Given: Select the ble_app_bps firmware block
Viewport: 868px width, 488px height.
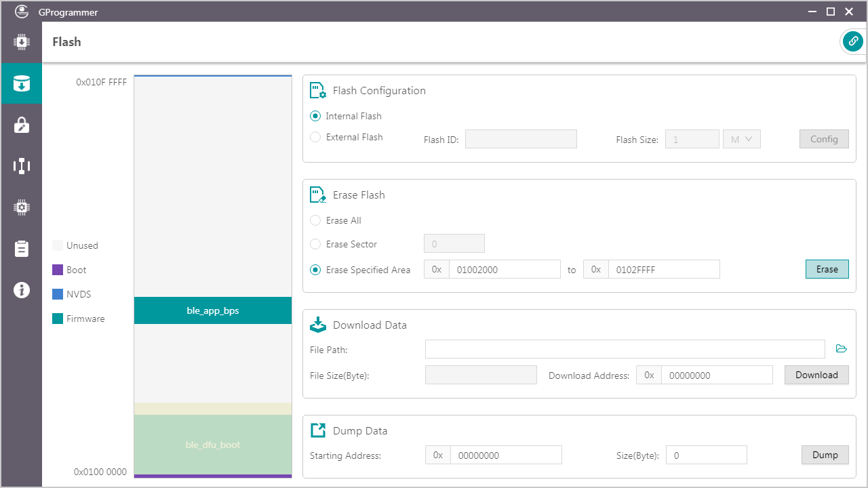Looking at the screenshot, I should (x=213, y=310).
